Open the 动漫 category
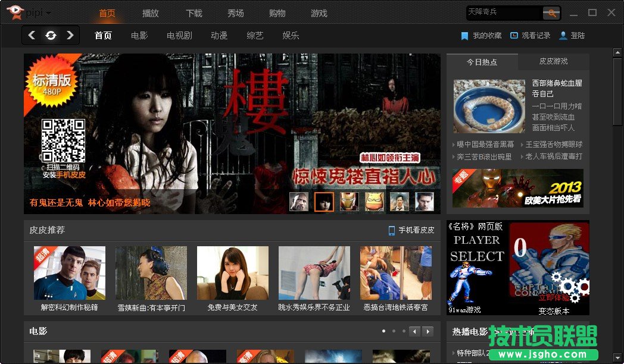 point(219,35)
